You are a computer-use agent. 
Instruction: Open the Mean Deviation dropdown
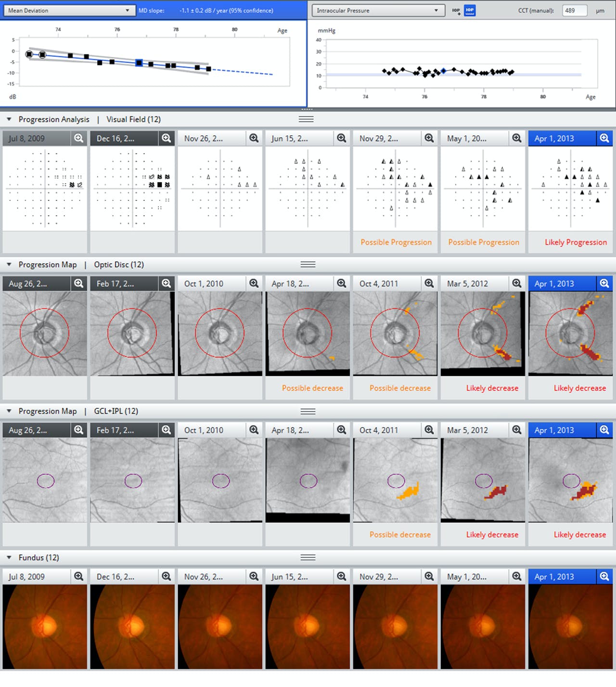(x=68, y=11)
